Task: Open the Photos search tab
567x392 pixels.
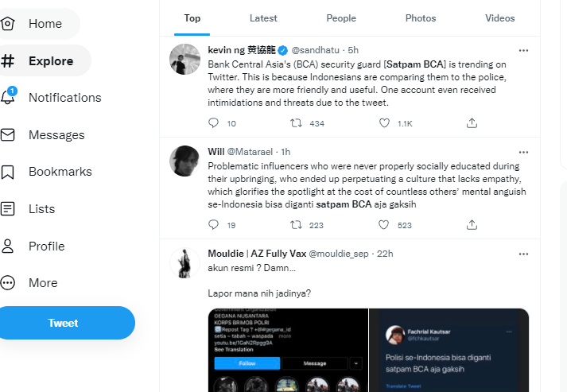Action: [x=421, y=18]
